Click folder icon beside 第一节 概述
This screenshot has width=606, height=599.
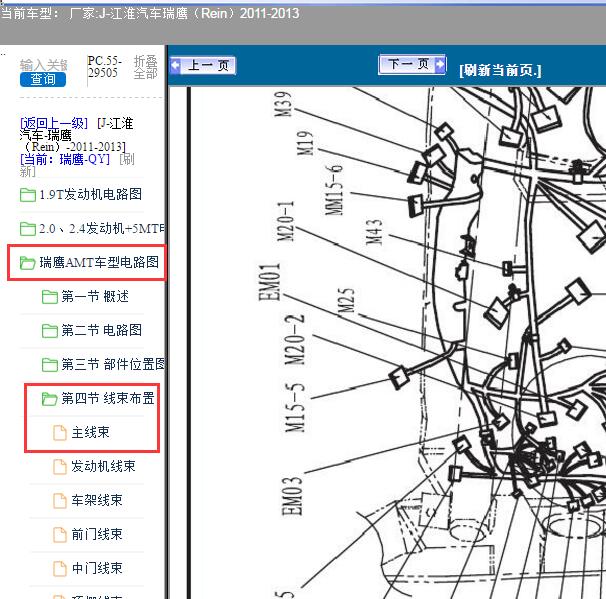click(50, 297)
